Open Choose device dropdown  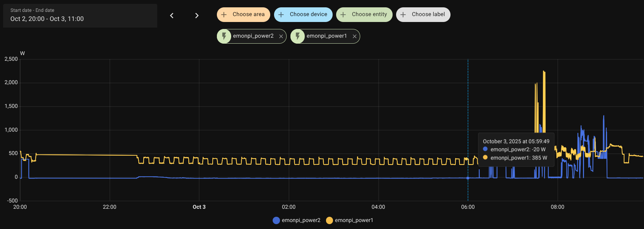308,15
